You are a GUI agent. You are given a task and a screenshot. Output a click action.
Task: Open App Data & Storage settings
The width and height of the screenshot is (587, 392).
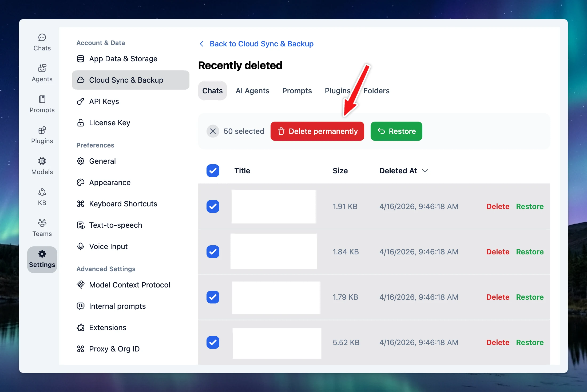point(130,59)
